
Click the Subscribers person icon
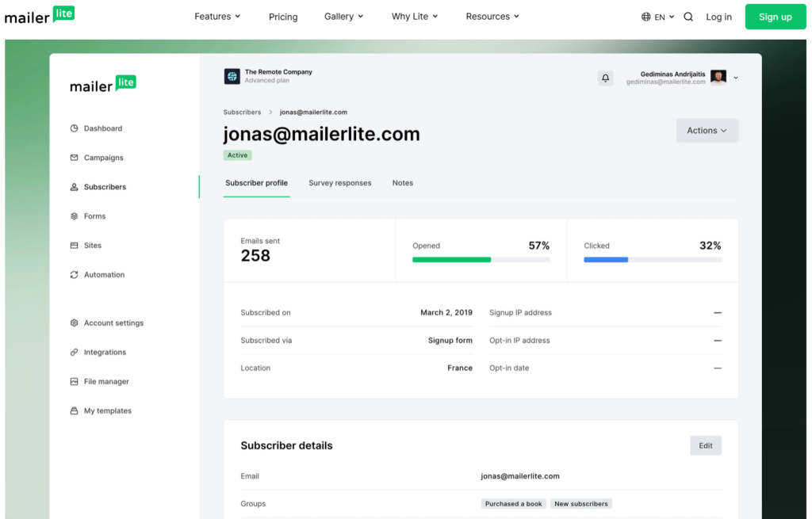pyautogui.click(x=74, y=187)
